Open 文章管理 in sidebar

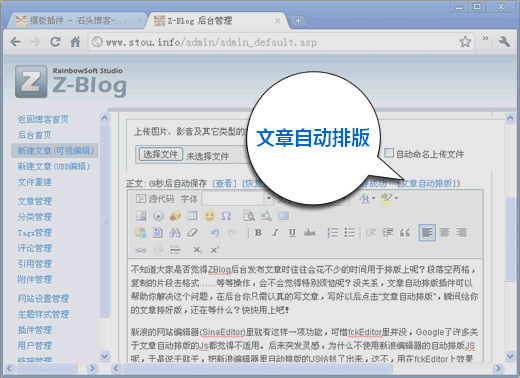(x=35, y=201)
